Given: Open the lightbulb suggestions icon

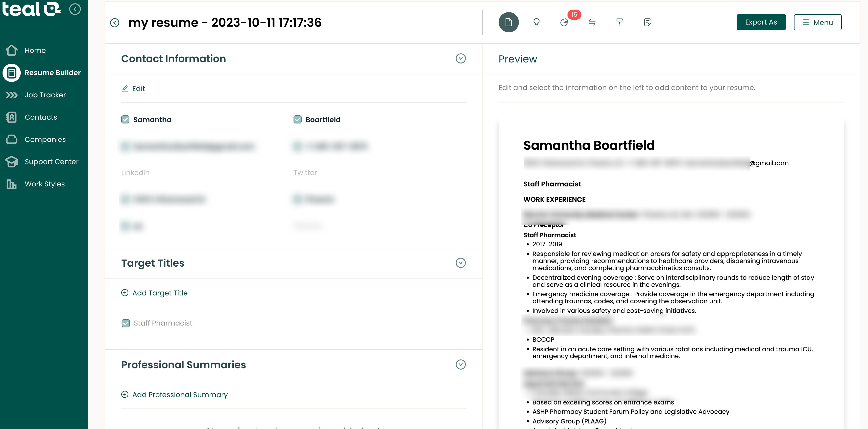Looking at the screenshot, I should [x=536, y=22].
